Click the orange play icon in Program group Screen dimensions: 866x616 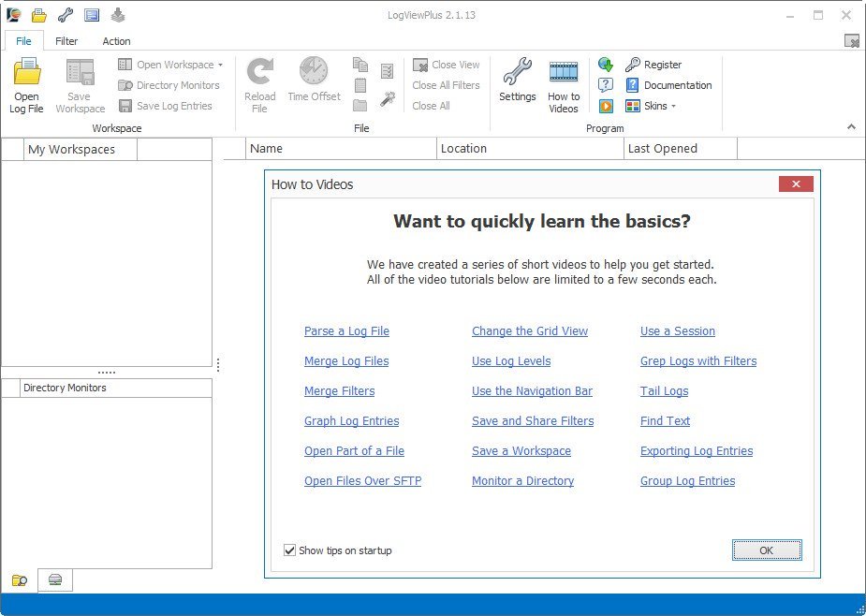tap(606, 106)
